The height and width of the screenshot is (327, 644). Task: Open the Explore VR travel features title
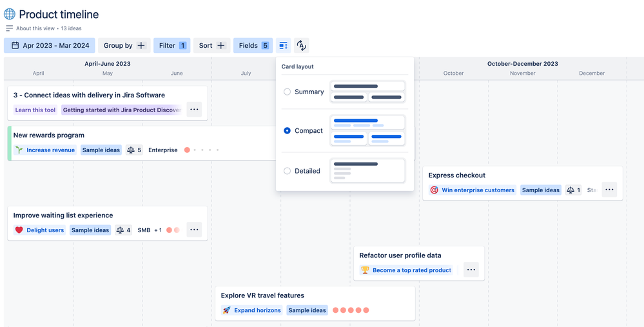262,295
